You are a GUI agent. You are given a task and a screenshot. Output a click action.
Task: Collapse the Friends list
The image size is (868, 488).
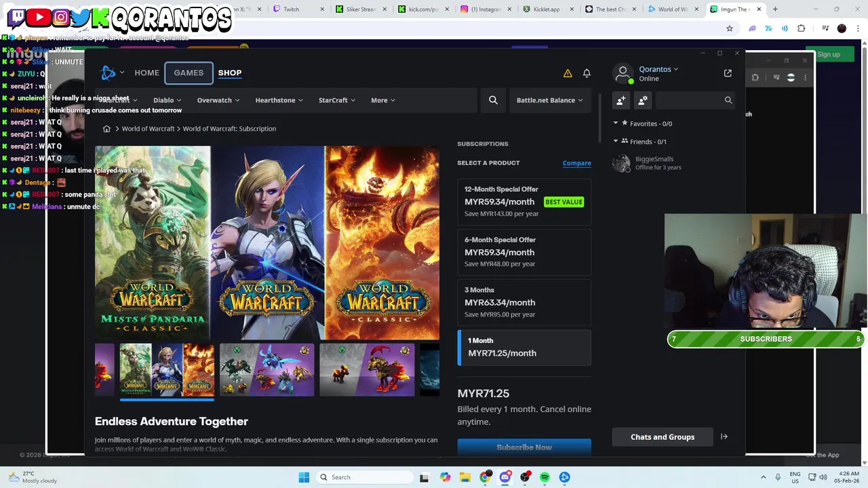click(x=616, y=142)
